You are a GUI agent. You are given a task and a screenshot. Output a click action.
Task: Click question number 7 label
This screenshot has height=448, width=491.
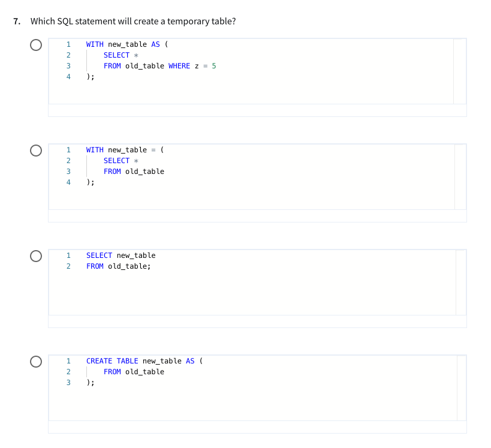[x=17, y=22]
